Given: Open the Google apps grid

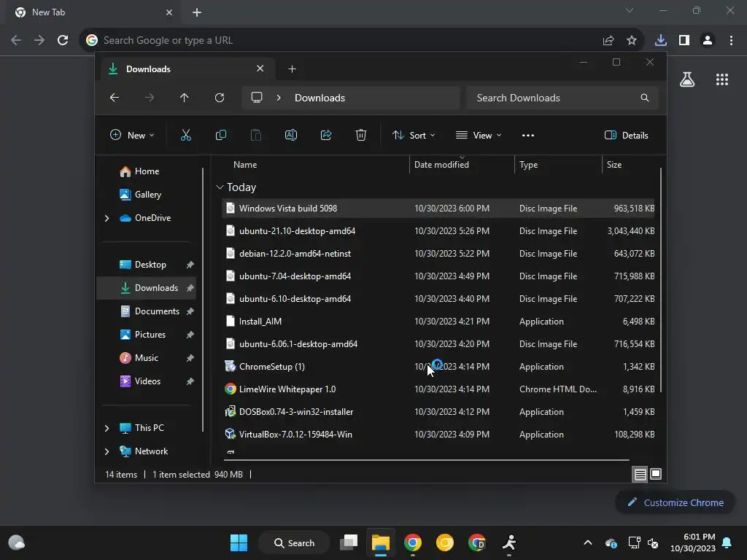Looking at the screenshot, I should [x=722, y=79].
